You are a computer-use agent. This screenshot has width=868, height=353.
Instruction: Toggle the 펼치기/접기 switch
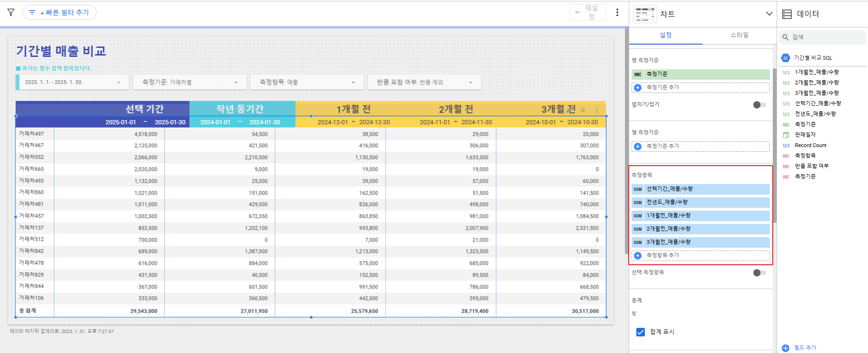click(759, 105)
